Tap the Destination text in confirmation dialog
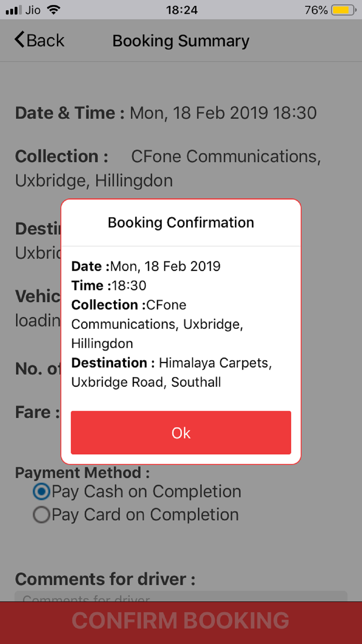362x644 pixels. click(x=172, y=372)
